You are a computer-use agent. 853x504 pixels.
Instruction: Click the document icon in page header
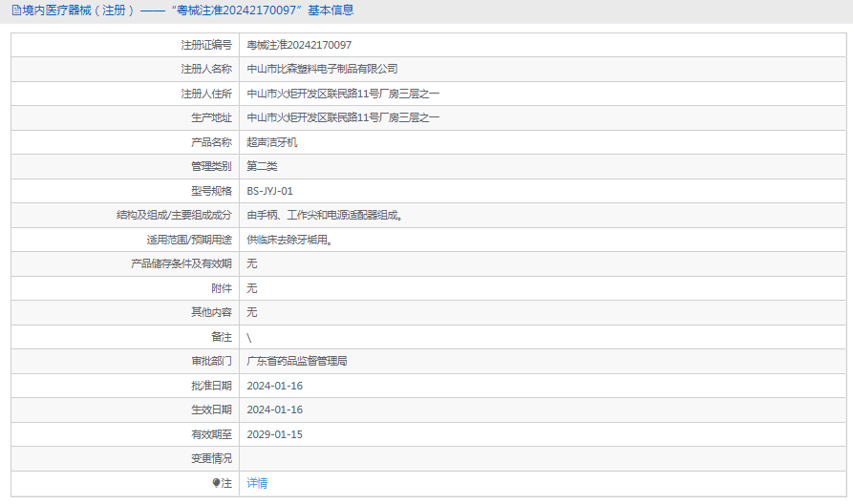[x=16, y=10]
